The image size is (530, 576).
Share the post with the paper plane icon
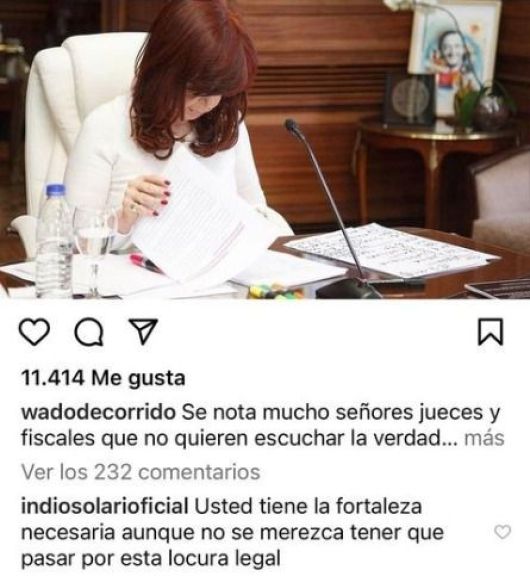(x=143, y=331)
